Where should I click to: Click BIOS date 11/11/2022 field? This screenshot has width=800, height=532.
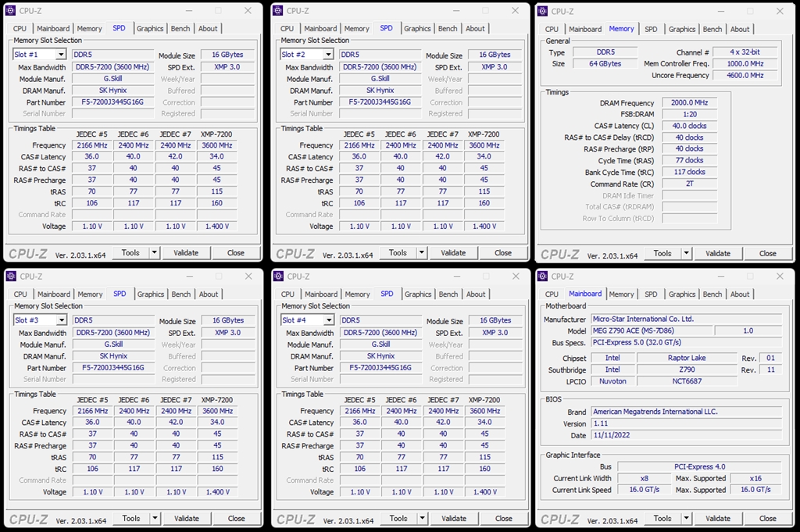[x=686, y=435]
